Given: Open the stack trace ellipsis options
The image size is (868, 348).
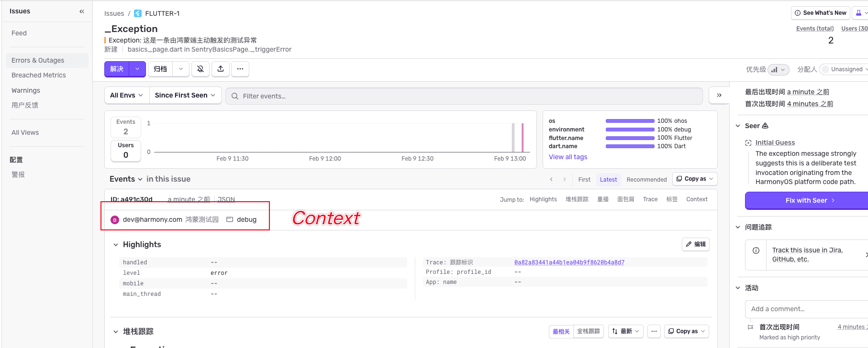Looking at the screenshot, I should coord(654,331).
